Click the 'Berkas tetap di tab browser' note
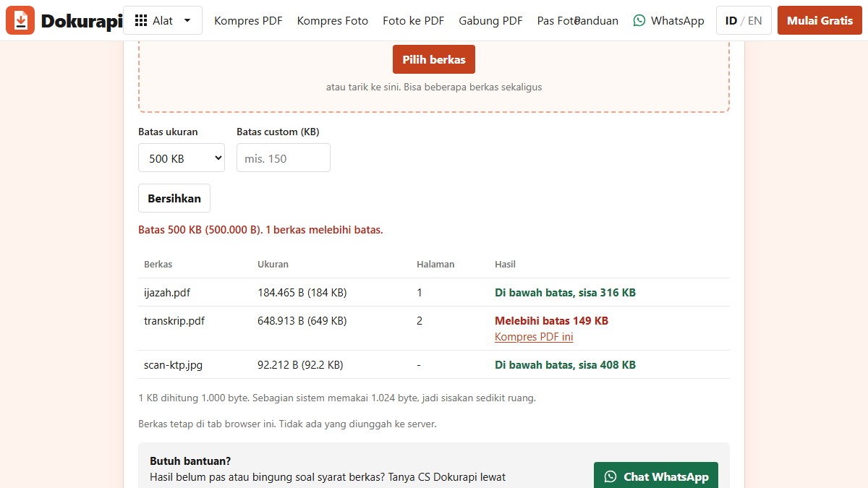Screen dimensions: 868x488 tap(287, 424)
